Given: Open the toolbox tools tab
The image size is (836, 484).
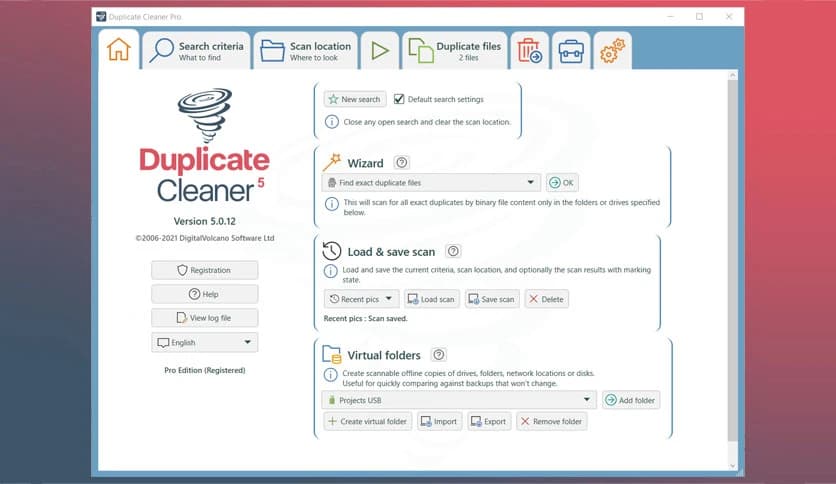Looking at the screenshot, I should tap(571, 51).
